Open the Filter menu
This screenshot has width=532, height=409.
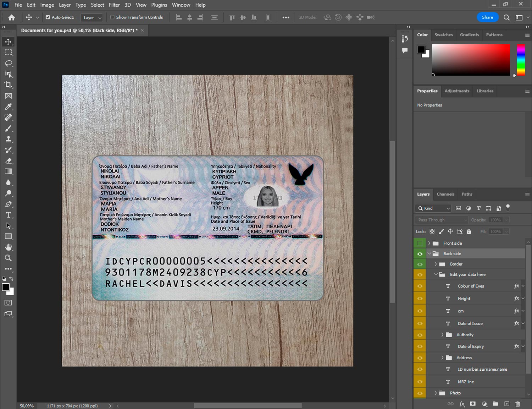tap(114, 5)
